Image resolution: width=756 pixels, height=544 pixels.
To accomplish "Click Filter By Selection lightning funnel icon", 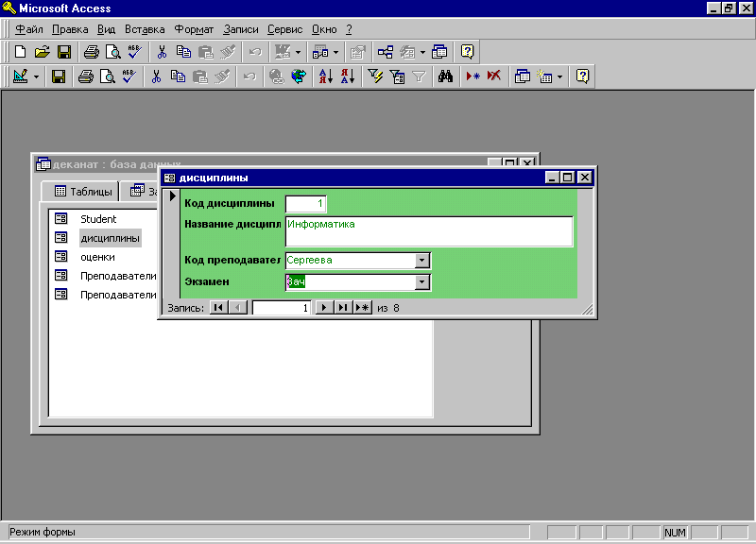I will click(x=375, y=76).
